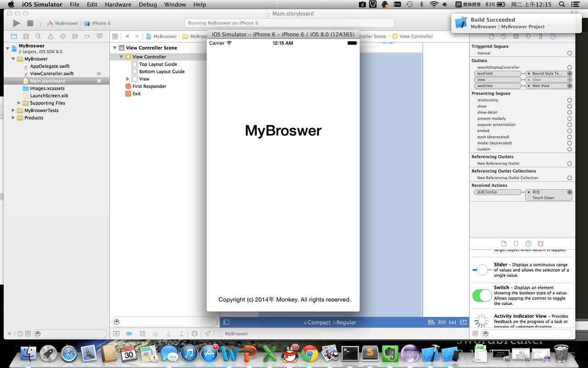588x368 pixels.
Task: Click the relationship segue circle
Action: pyautogui.click(x=570, y=100)
